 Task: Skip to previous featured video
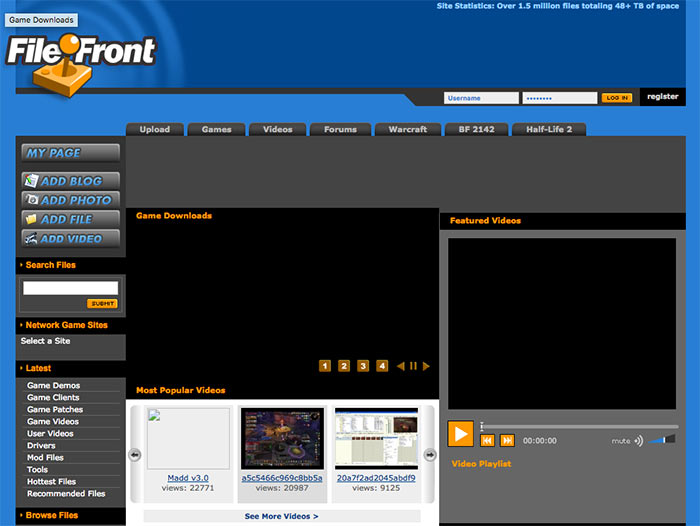(x=487, y=441)
